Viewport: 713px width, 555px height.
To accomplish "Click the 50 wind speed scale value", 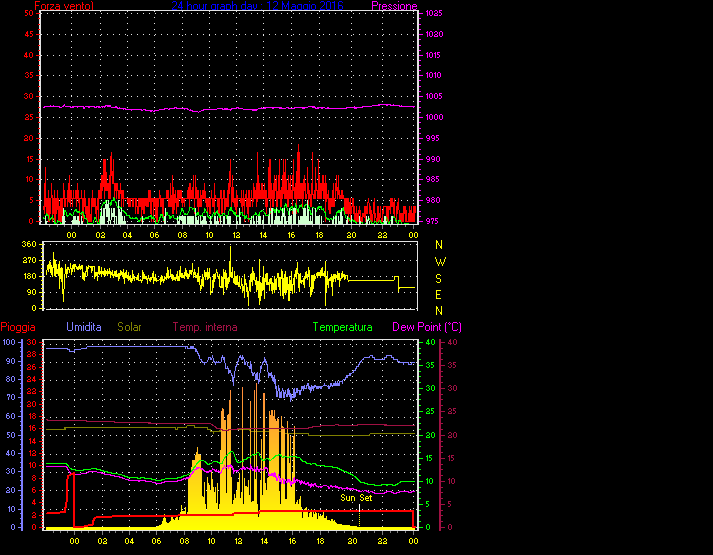I will tap(29, 14).
